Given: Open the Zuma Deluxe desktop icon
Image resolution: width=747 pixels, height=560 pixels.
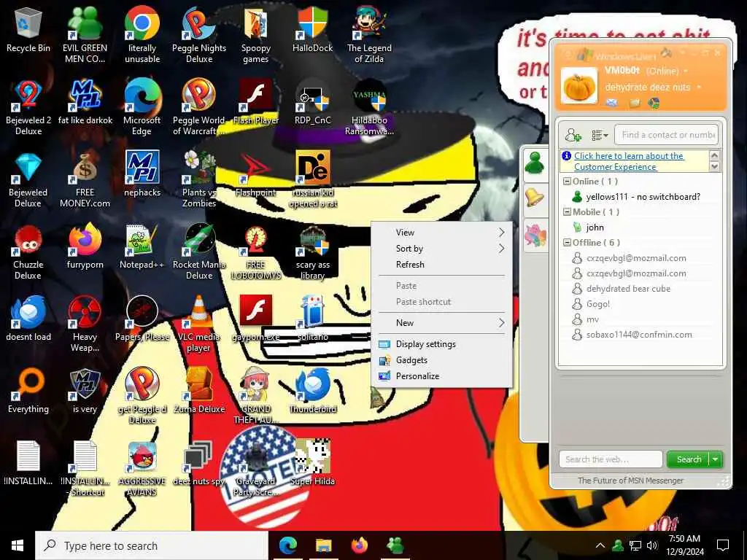Looking at the screenshot, I should (x=199, y=391).
